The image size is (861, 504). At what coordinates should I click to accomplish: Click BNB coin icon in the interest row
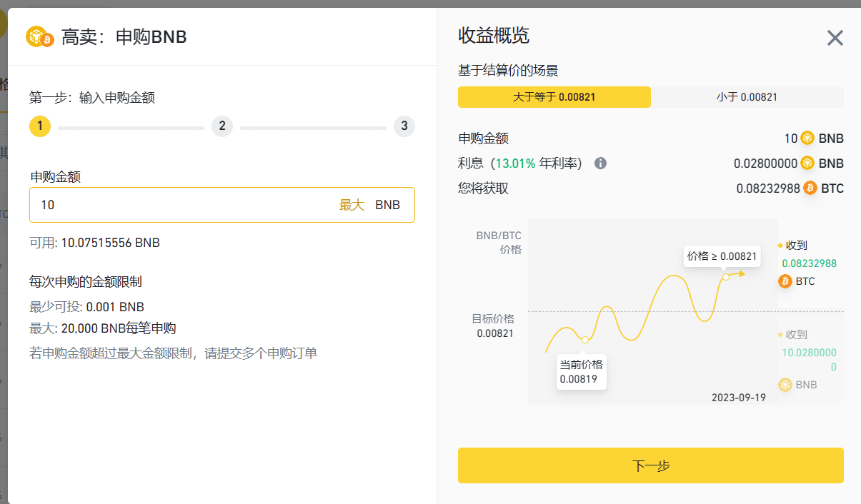(x=807, y=163)
